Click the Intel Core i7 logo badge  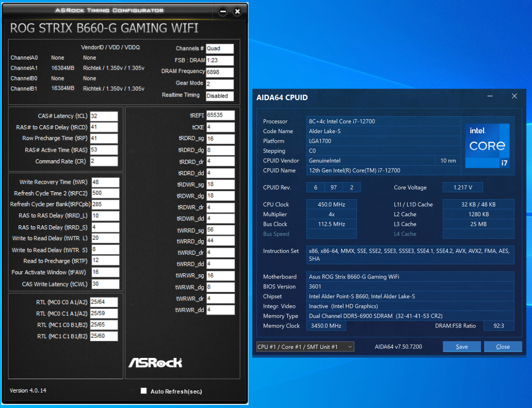pyautogui.click(x=487, y=146)
